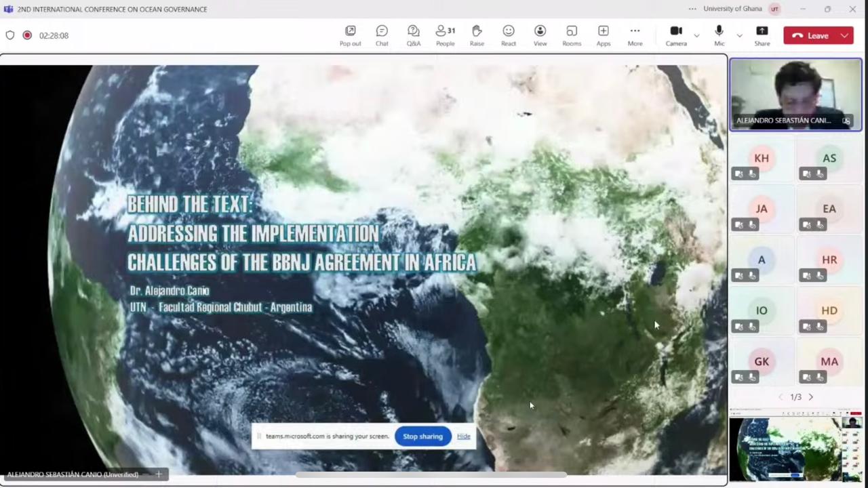This screenshot has width=868, height=488.
Task: Click the horizontal scrollbar under shared screen
Action: pos(431,474)
